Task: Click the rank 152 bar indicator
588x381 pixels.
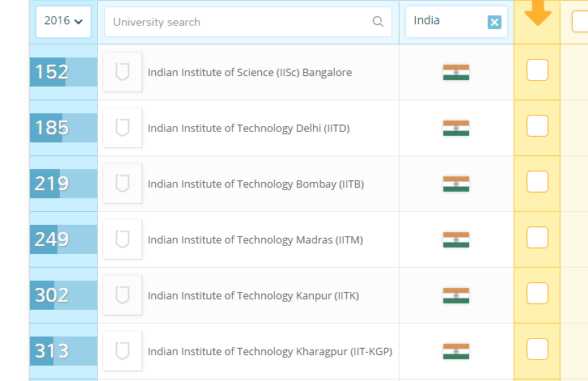Action: pyautogui.click(x=63, y=72)
